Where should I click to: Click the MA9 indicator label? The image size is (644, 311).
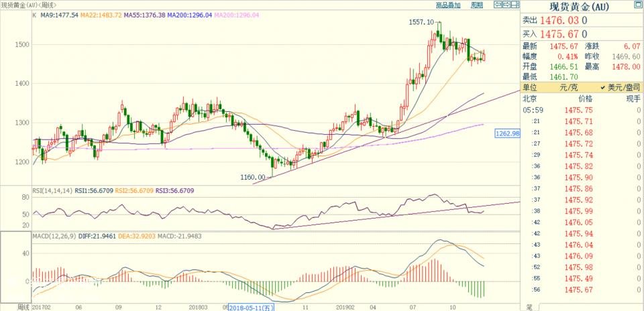pos(59,14)
